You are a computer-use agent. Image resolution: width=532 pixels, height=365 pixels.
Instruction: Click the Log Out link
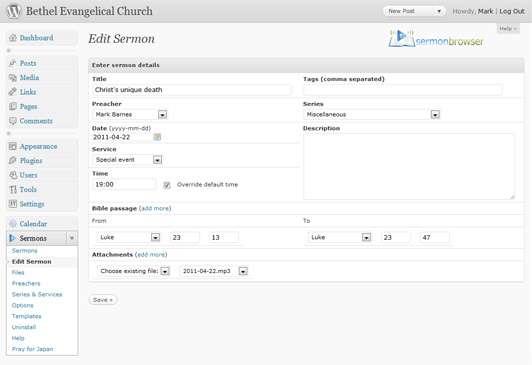coord(512,11)
